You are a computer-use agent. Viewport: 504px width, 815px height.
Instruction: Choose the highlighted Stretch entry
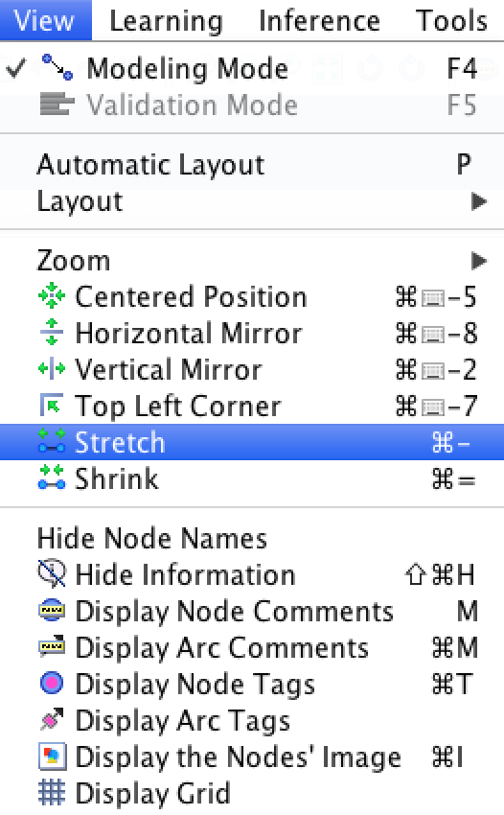tap(252, 442)
